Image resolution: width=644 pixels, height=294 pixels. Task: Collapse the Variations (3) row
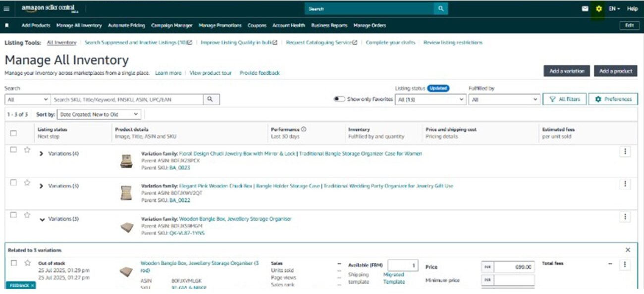tap(42, 219)
